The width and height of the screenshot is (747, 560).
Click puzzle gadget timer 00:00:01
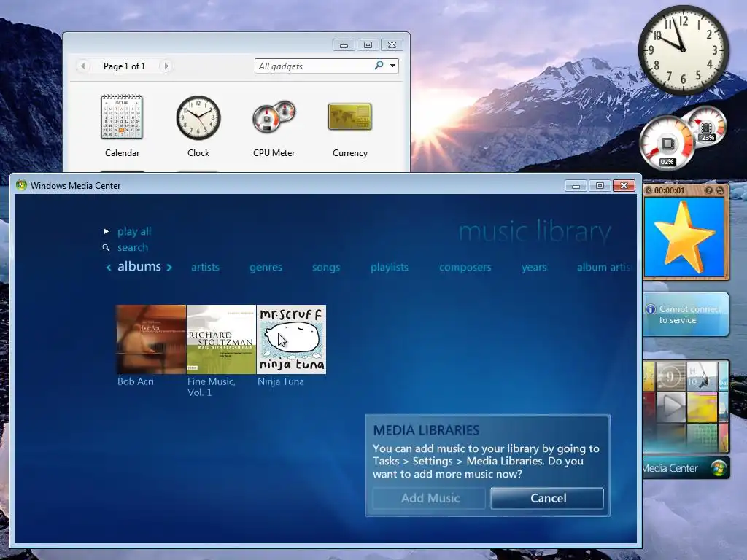pos(670,190)
